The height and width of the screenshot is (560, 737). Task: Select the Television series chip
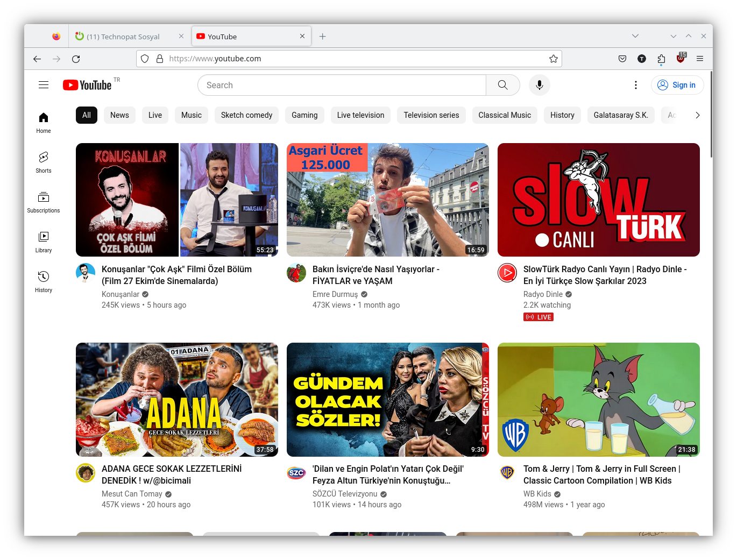(431, 115)
